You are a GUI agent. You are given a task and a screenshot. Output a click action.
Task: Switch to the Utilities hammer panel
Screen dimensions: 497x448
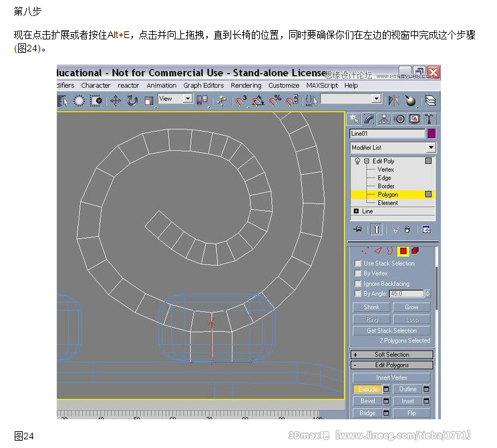429,119
